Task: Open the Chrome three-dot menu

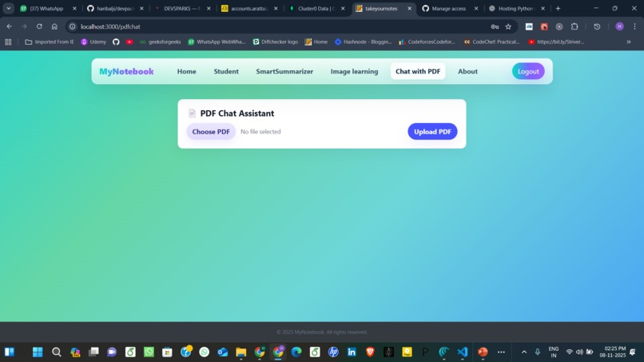Action: pyautogui.click(x=635, y=26)
